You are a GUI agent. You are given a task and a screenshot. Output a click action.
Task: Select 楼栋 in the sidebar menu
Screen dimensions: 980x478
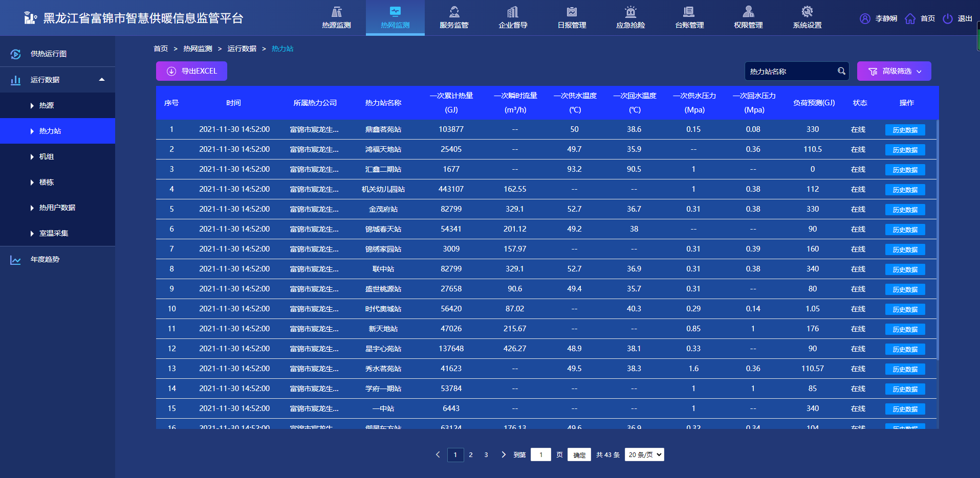pyautogui.click(x=57, y=182)
